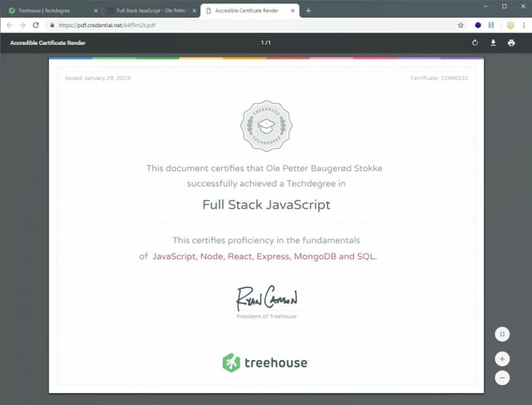This screenshot has height=405, width=532.
Task: Minimize the Chrome window
Action: pyautogui.click(x=486, y=6)
